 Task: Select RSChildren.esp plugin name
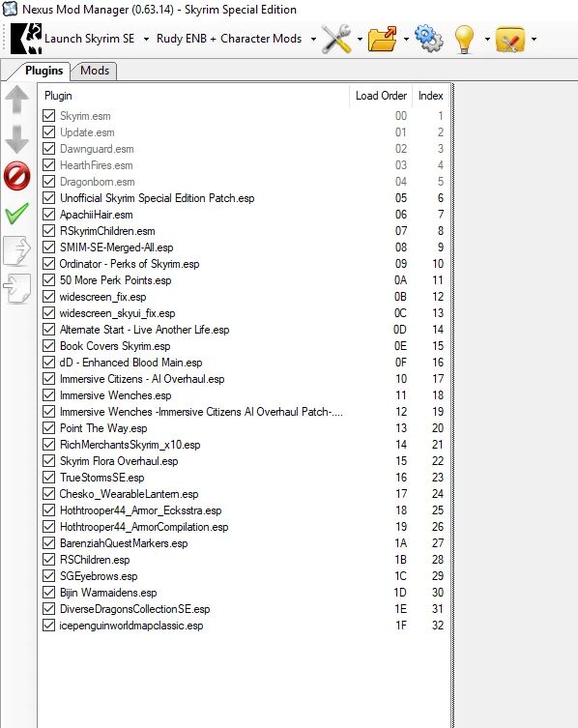[95, 560]
